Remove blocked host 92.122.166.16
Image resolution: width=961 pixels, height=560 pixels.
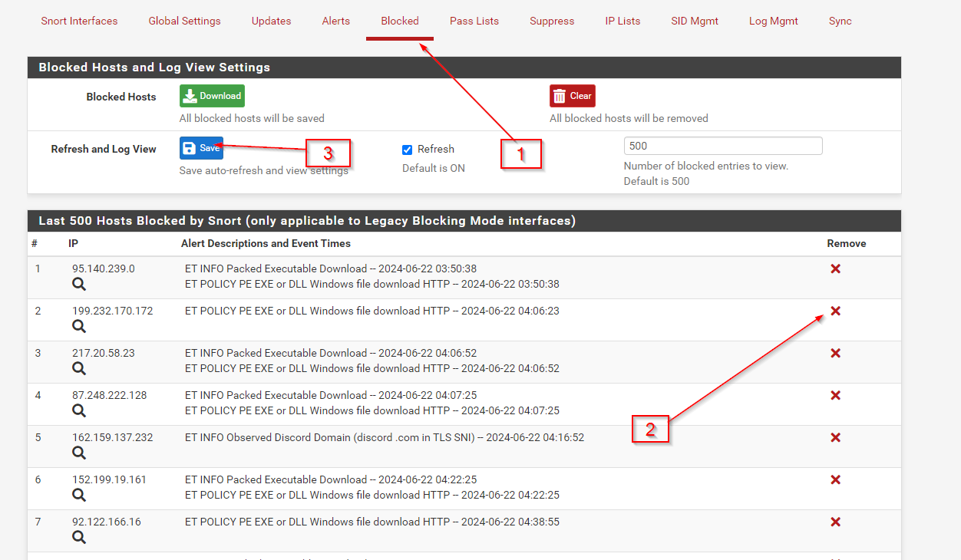pos(836,522)
